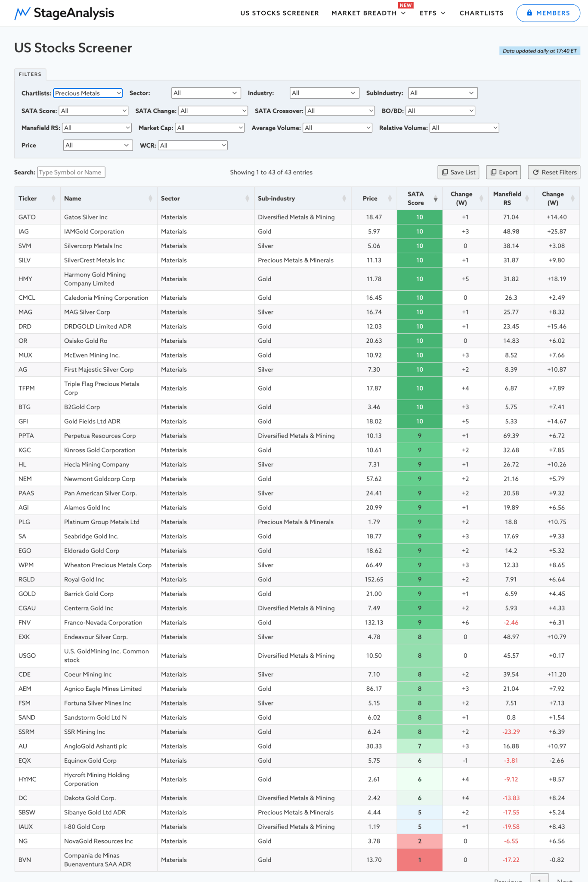Open the Relative Volume filter dropdown
Screen dimensions: 588x882
464,128
